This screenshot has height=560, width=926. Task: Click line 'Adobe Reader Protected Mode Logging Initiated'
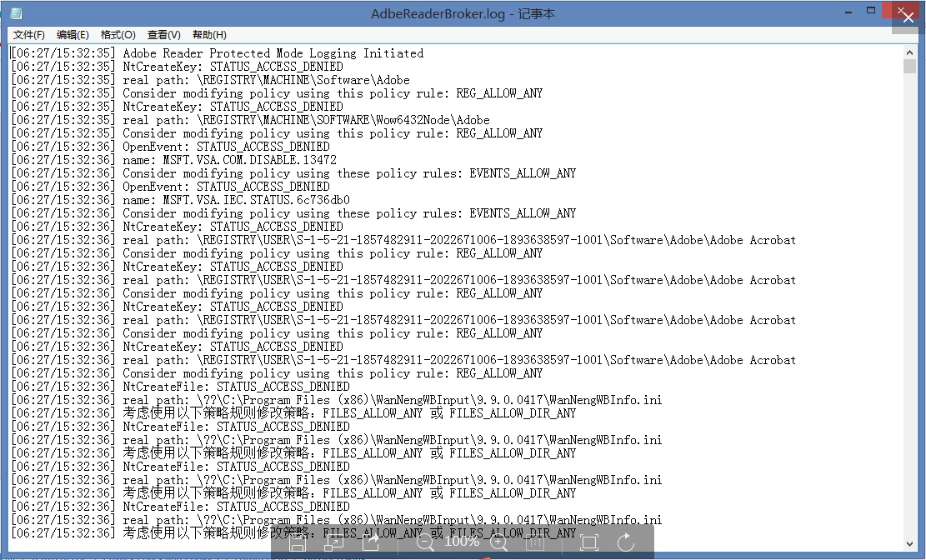coord(273,53)
